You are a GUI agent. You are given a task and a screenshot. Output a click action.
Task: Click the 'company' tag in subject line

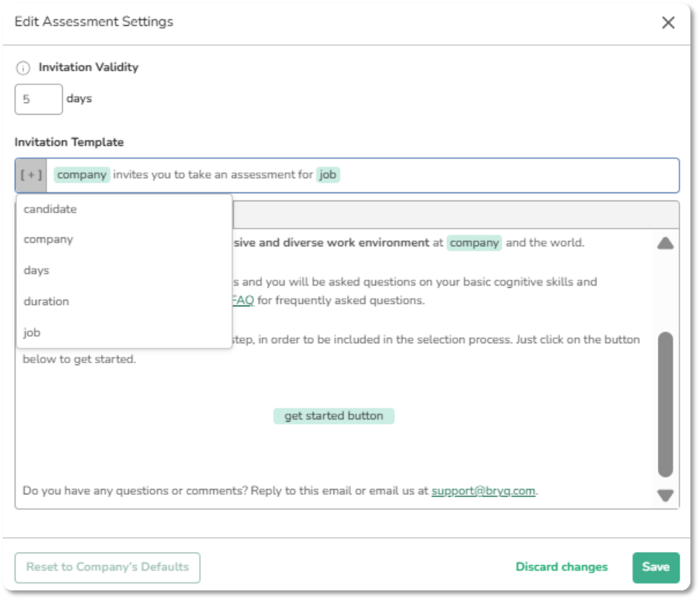[x=81, y=175]
